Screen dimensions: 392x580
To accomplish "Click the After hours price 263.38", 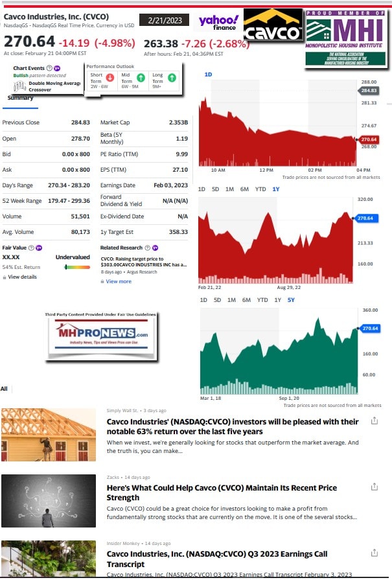I will pyautogui.click(x=161, y=43).
